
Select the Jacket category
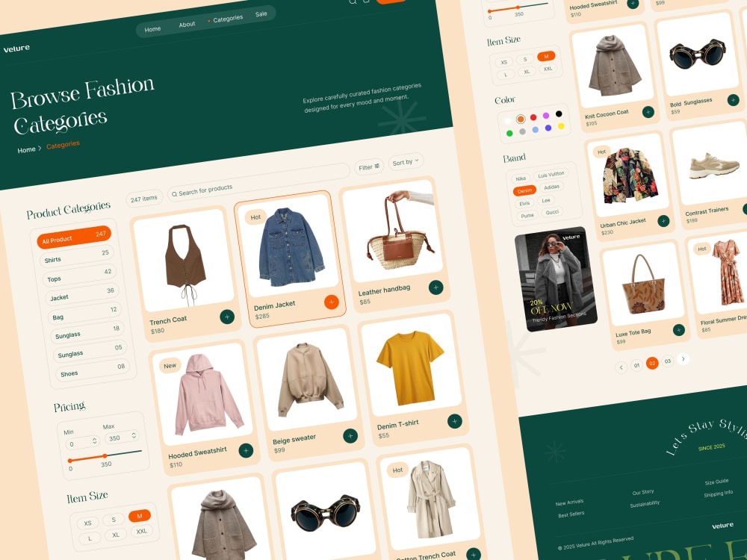coord(82,294)
